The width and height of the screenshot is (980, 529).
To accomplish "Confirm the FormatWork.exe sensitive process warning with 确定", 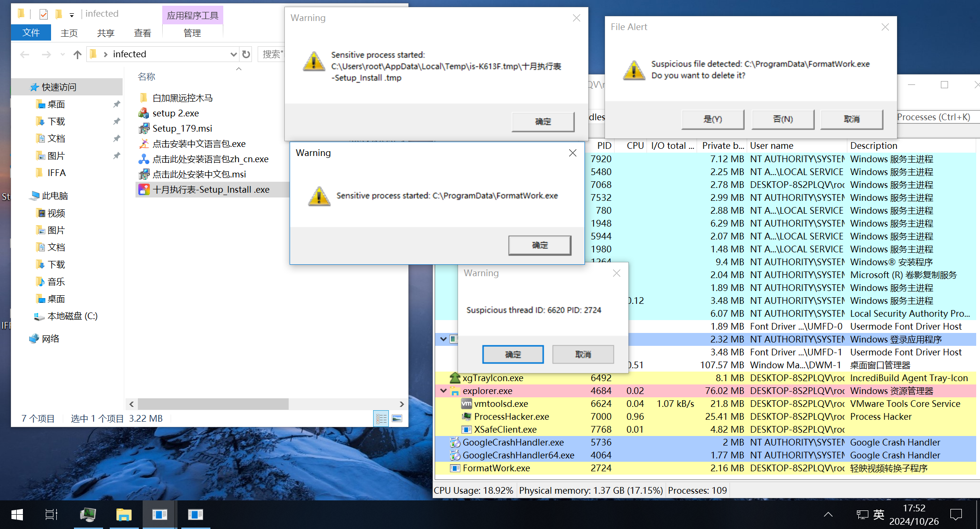I will 540,245.
